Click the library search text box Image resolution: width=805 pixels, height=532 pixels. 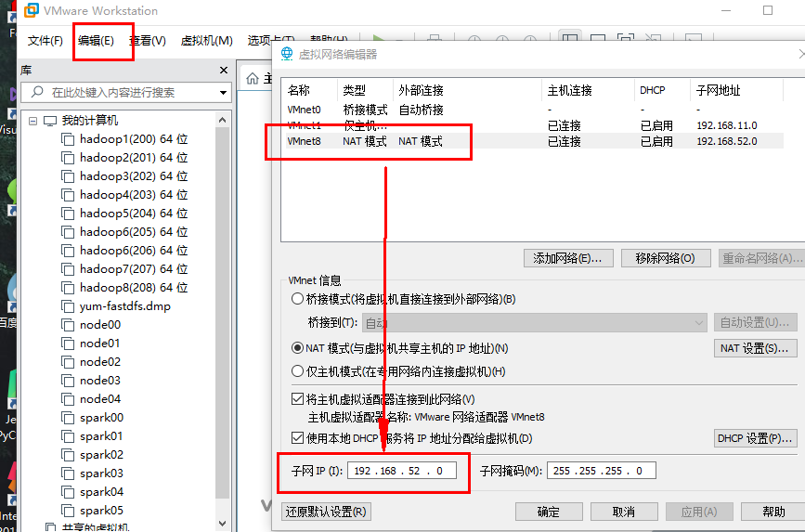click(126, 93)
